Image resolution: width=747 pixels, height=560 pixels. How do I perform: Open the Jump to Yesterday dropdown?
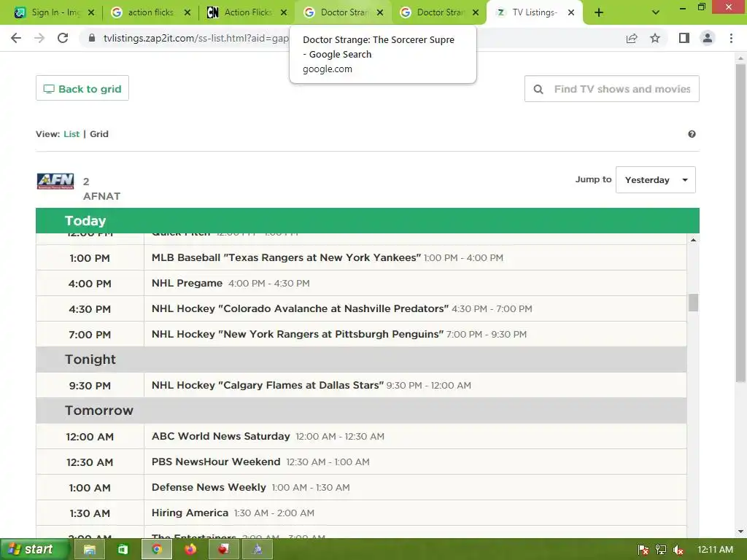pyautogui.click(x=656, y=179)
